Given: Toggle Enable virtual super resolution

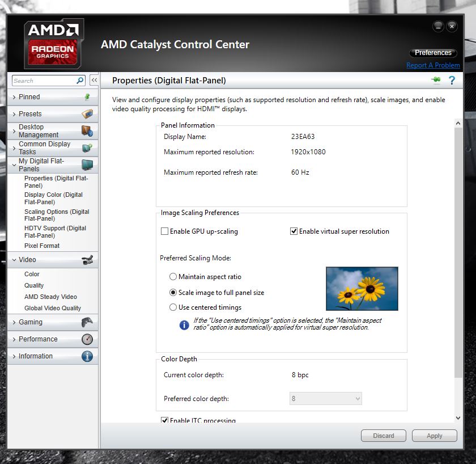Looking at the screenshot, I should click(294, 231).
